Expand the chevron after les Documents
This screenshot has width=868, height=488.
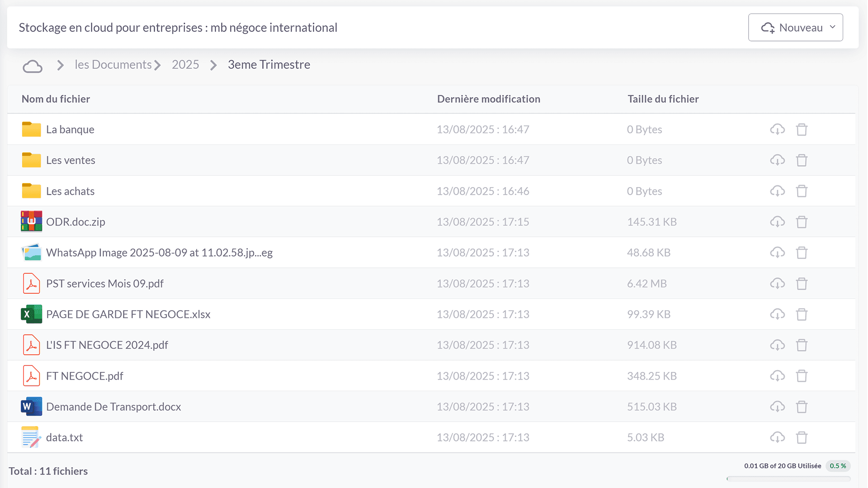click(158, 65)
